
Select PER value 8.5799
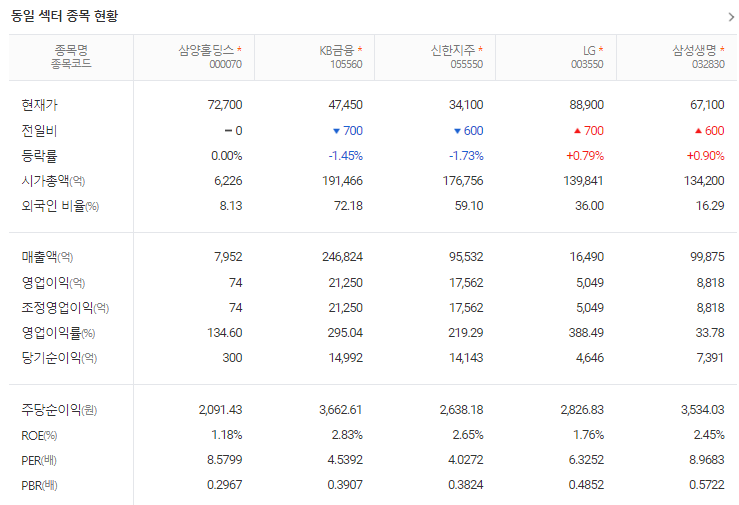(225, 460)
